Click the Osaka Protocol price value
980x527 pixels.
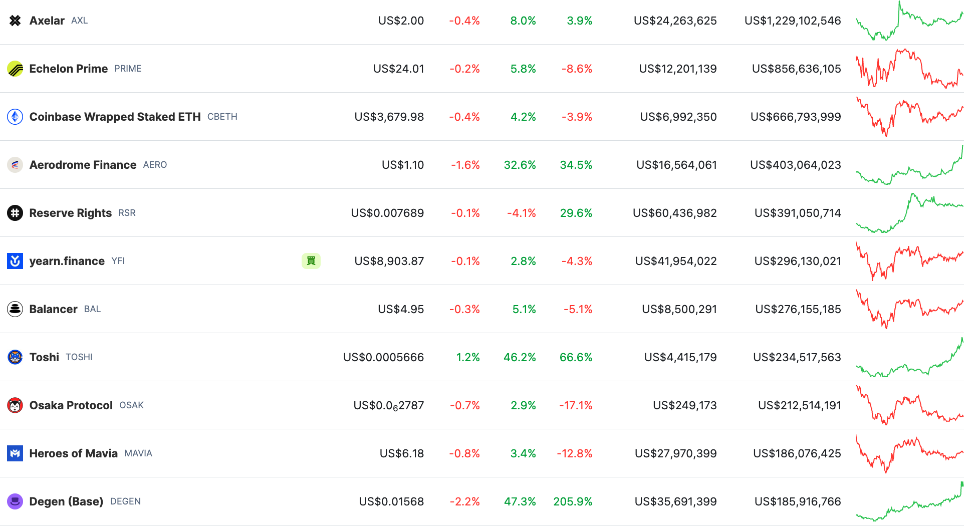388,405
